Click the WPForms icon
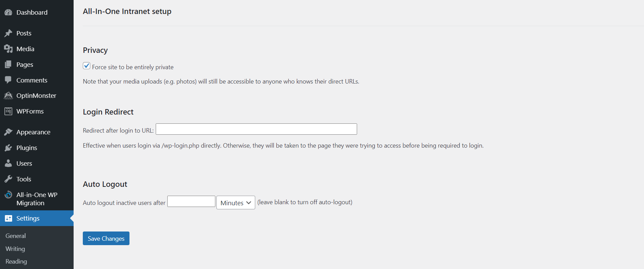This screenshot has width=644, height=269. [8, 111]
